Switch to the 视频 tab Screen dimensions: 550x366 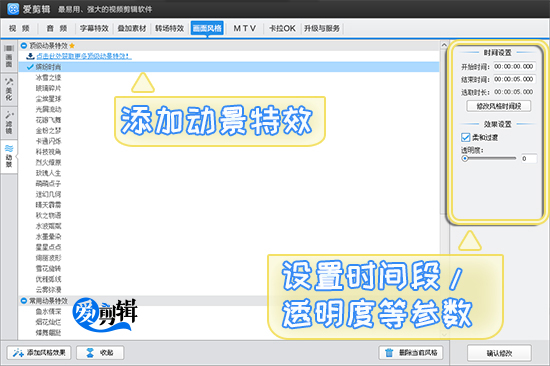(19, 28)
